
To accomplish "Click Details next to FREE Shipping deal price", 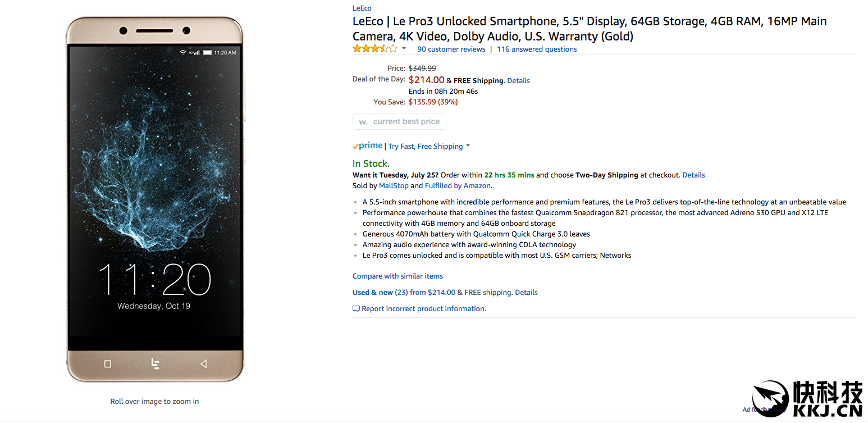I will coord(518,81).
